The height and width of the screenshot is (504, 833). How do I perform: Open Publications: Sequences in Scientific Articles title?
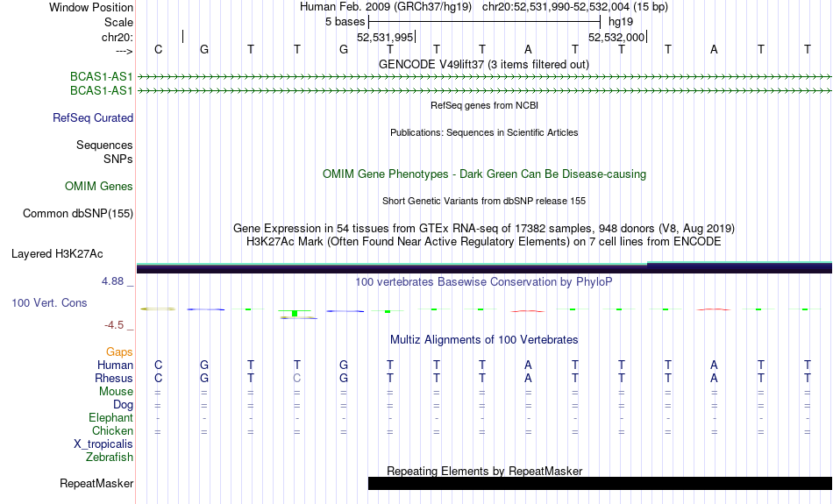484,132
